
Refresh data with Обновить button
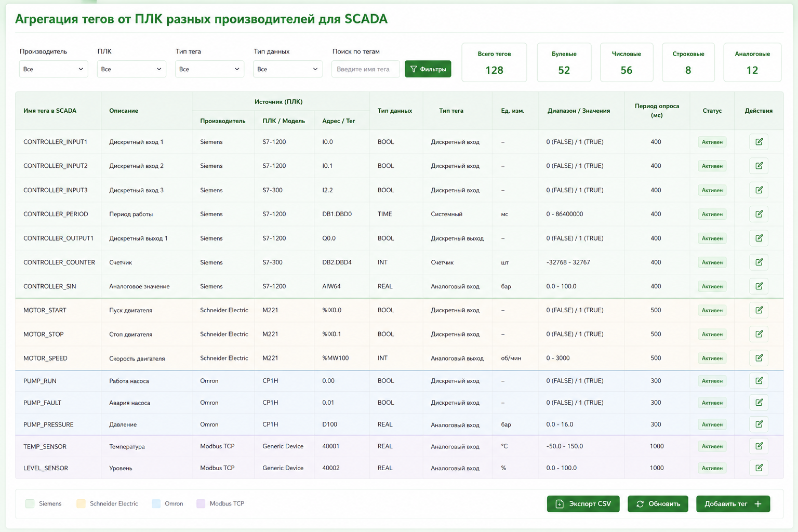(658, 504)
